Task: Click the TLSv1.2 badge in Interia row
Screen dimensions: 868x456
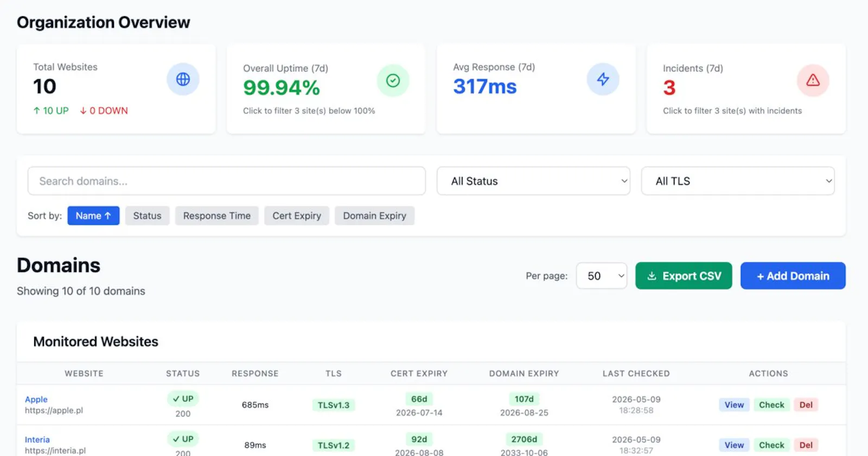Action: point(334,445)
